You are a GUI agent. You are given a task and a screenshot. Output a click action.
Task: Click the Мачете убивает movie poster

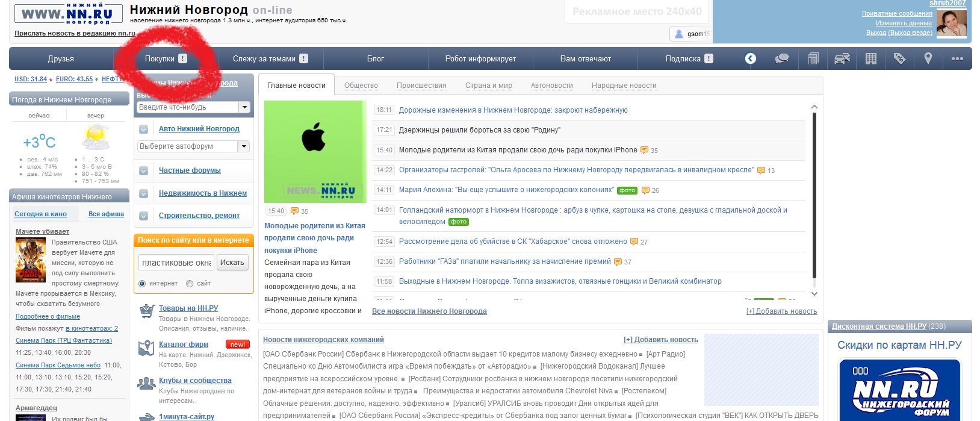(x=31, y=260)
